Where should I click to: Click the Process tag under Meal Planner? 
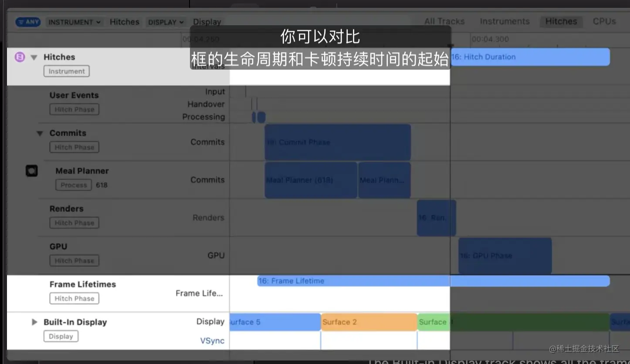pos(74,185)
